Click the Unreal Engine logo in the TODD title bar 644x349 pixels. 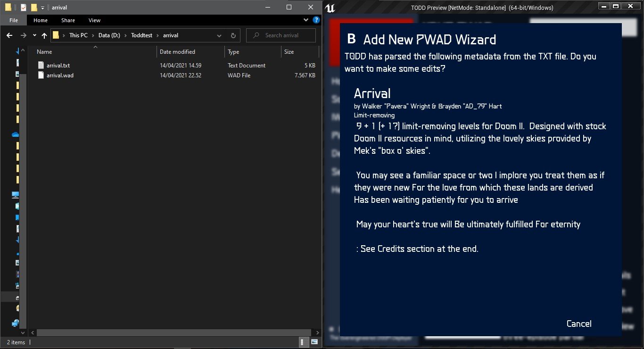pyautogui.click(x=331, y=8)
